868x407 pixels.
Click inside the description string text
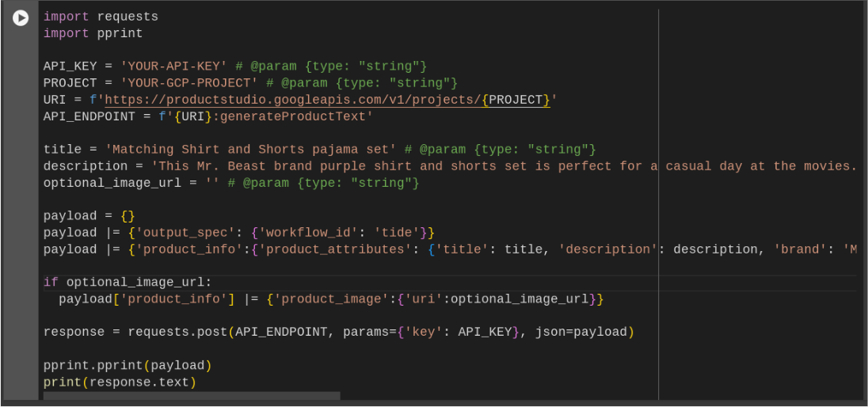(x=396, y=166)
